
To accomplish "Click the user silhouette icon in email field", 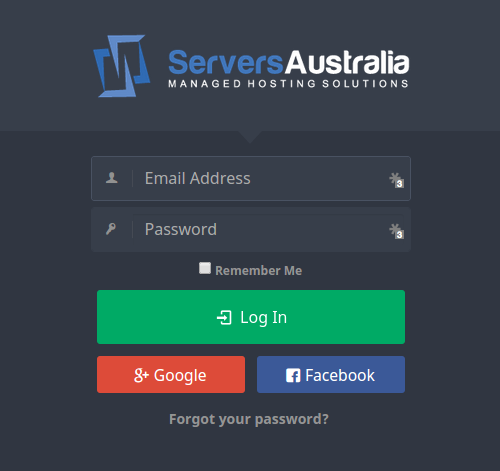I will pos(112,178).
